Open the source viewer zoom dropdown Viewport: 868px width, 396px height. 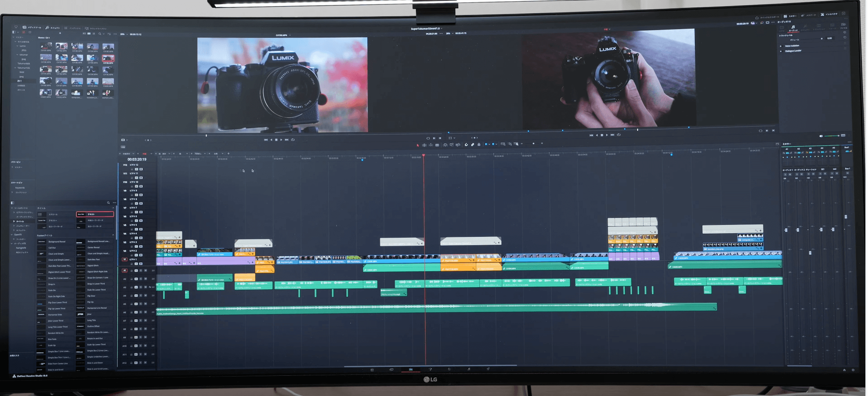124,34
